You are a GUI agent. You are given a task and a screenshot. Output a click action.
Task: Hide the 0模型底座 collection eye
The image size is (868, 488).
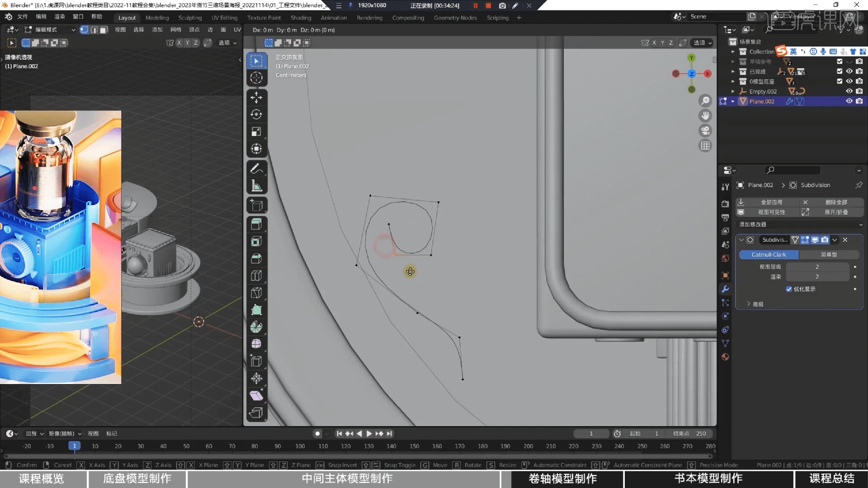[x=849, y=81]
